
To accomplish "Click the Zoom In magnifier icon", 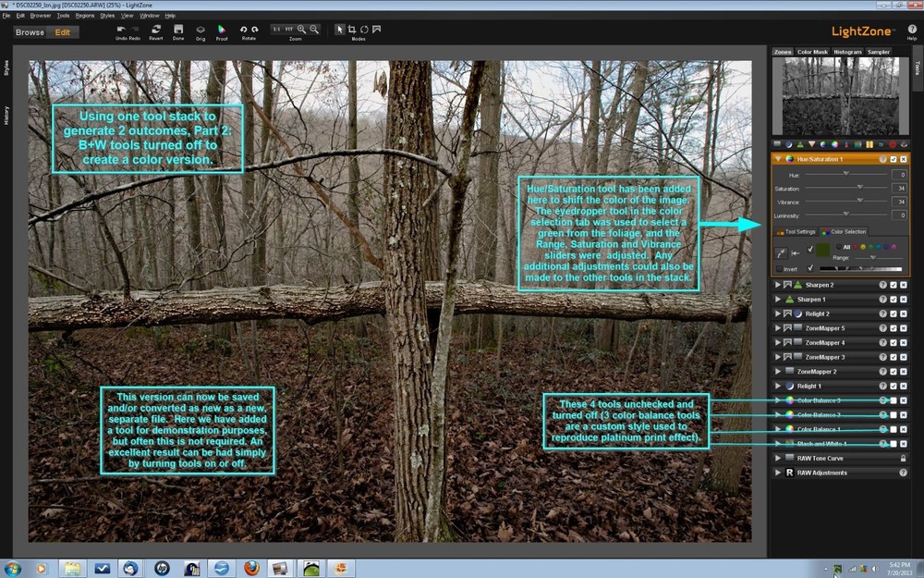I will tap(302, 29).
